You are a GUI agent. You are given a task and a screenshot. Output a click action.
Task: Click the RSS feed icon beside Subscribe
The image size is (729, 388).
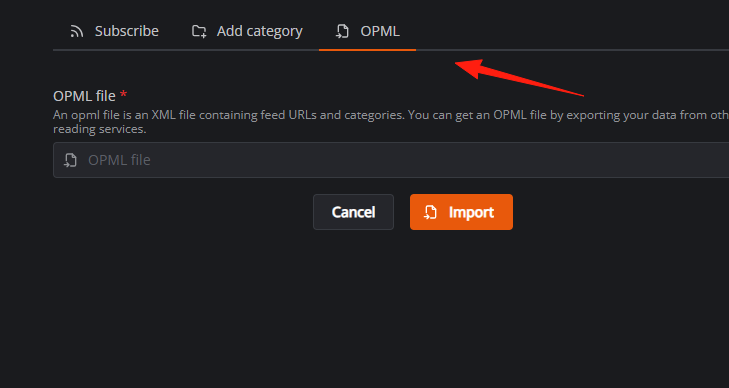tap(77, 32)
